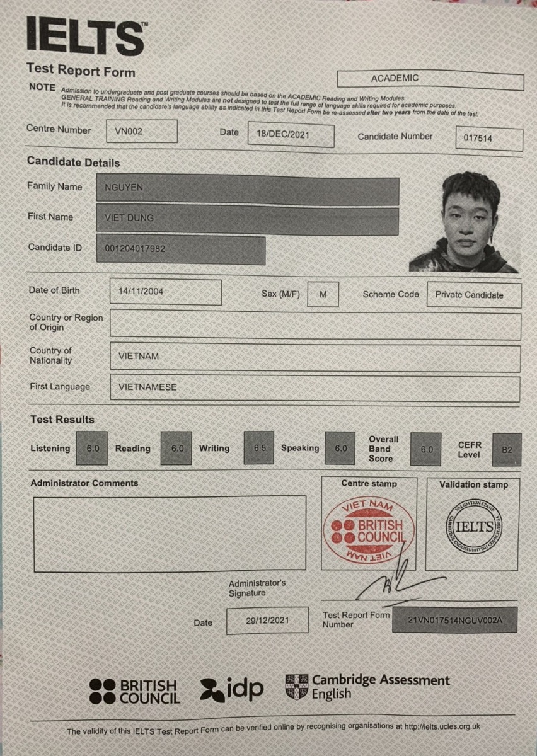This screenshot has height=756, width=537.
Task: Select the nationality field VIETNAM
Action: click(x=315, y=357)
